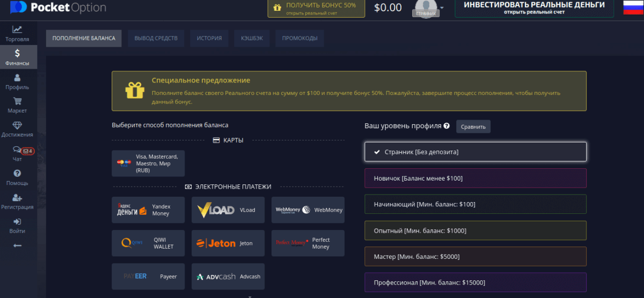The image size is (644, 298).
Task: Click the Registration add-user icon
Action: click(x=17, y=198)
